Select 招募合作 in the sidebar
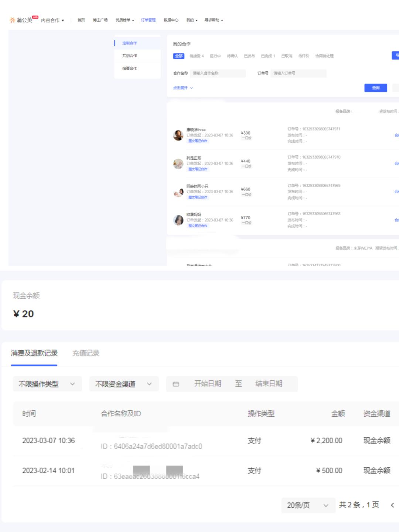Viewport: 399px width, 532px height. coord(129,68)
